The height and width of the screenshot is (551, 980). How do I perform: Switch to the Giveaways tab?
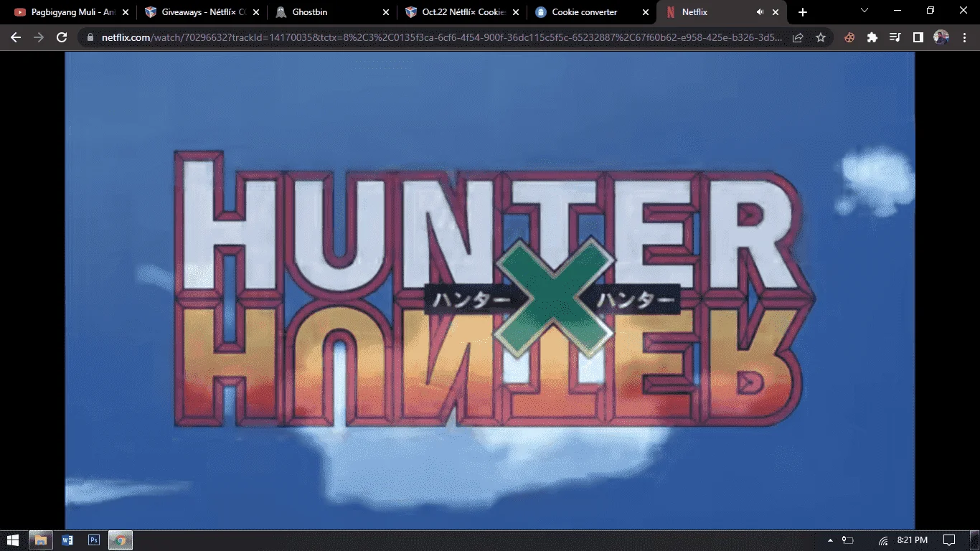pyautogui.click(x=202, y=12)
